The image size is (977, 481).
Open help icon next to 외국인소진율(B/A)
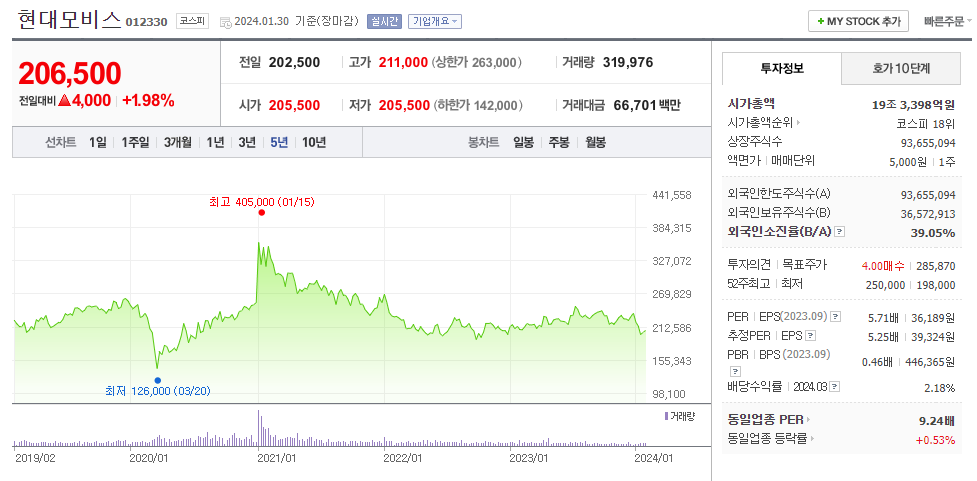[840, 232]
